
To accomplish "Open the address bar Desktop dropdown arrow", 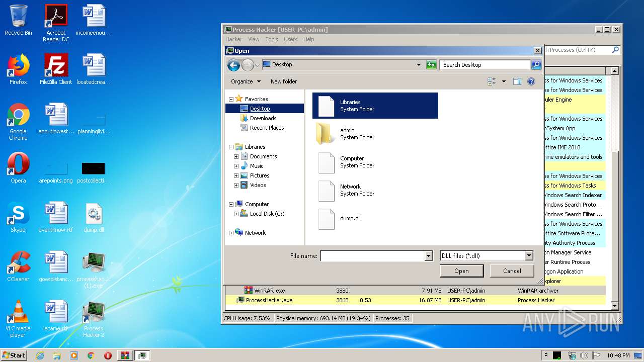I will click(x=419, y=65).
